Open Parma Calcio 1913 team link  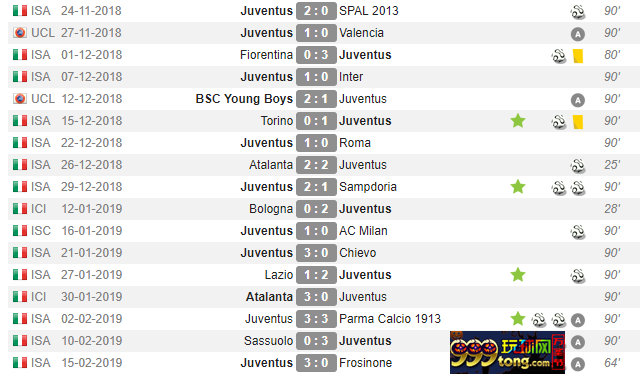(x=390, y=319)
